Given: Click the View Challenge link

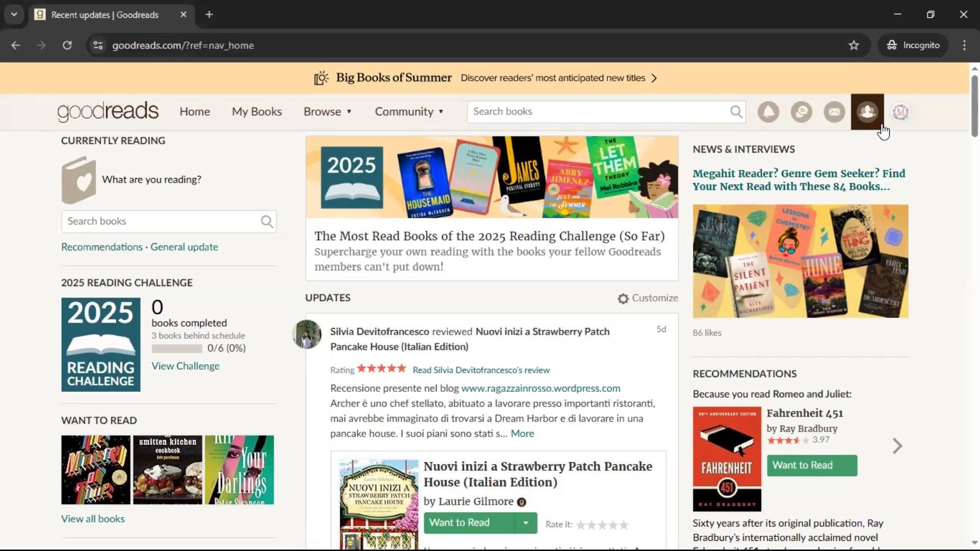Looking at the screenshot, I should coord(185,366).
